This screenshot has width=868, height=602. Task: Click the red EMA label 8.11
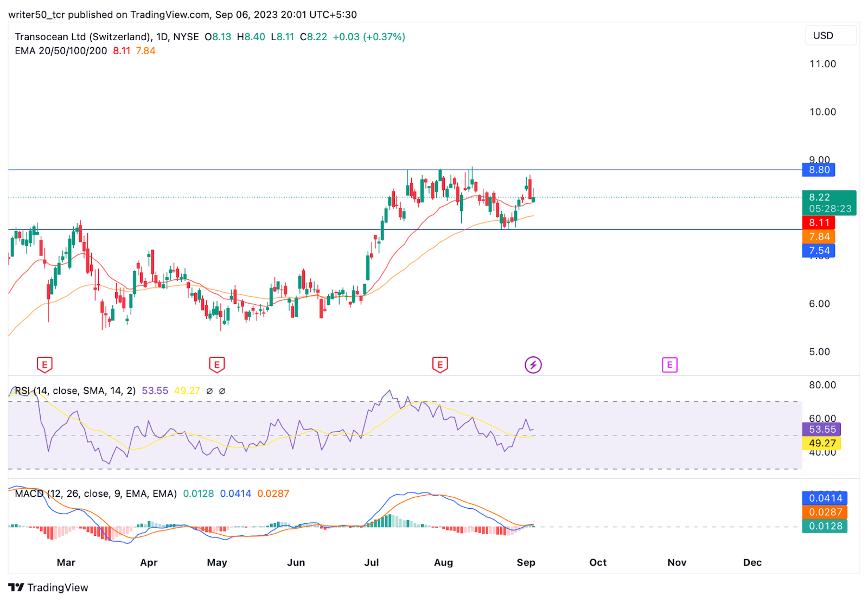coord(819,222)
